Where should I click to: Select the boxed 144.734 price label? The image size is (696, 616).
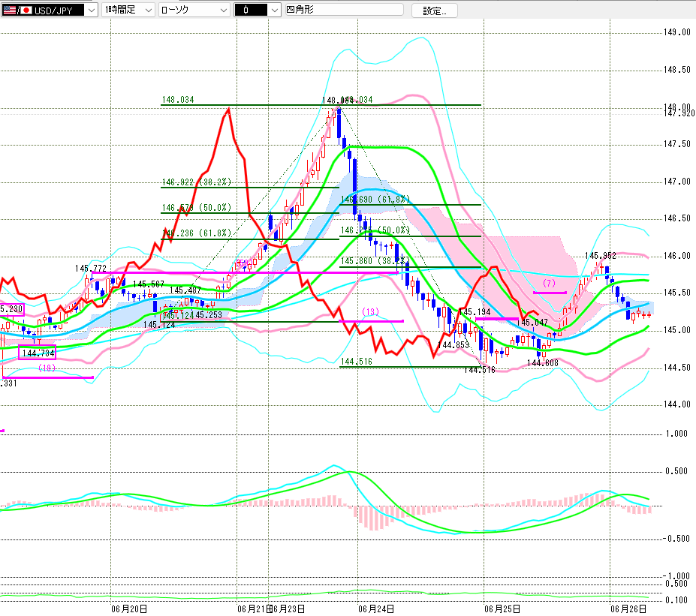(x=38, y=353)
